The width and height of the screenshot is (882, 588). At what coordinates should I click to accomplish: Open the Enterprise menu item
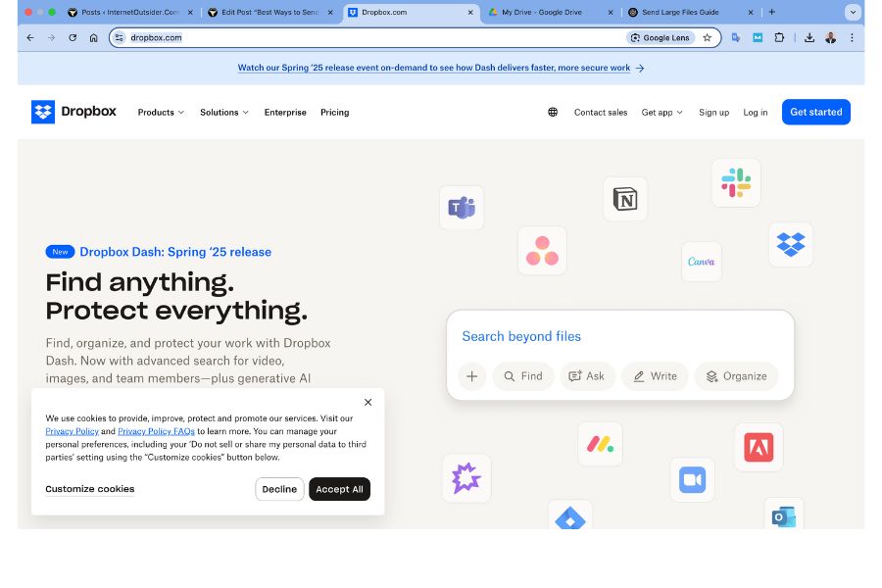pyautogui.click(x=285, y=113)
